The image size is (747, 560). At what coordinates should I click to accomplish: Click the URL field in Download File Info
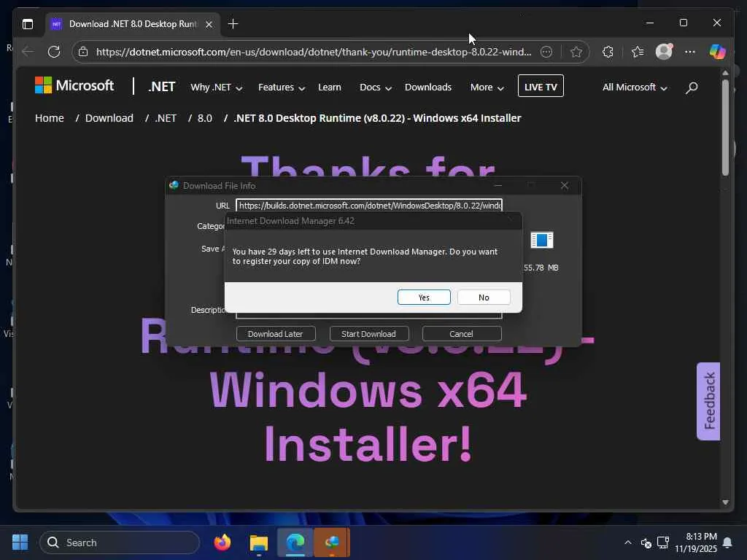[x=369, y=205]
